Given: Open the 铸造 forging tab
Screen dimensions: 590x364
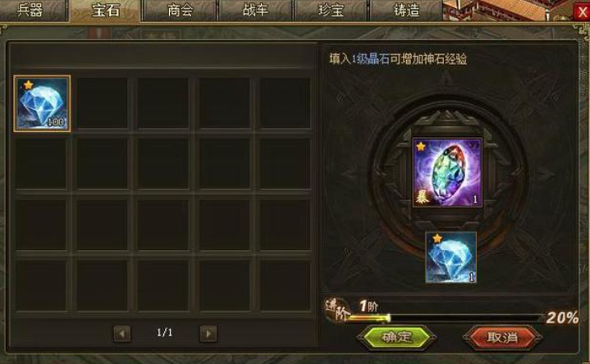Looking at the screenshot, I should [x=406, y=10].
